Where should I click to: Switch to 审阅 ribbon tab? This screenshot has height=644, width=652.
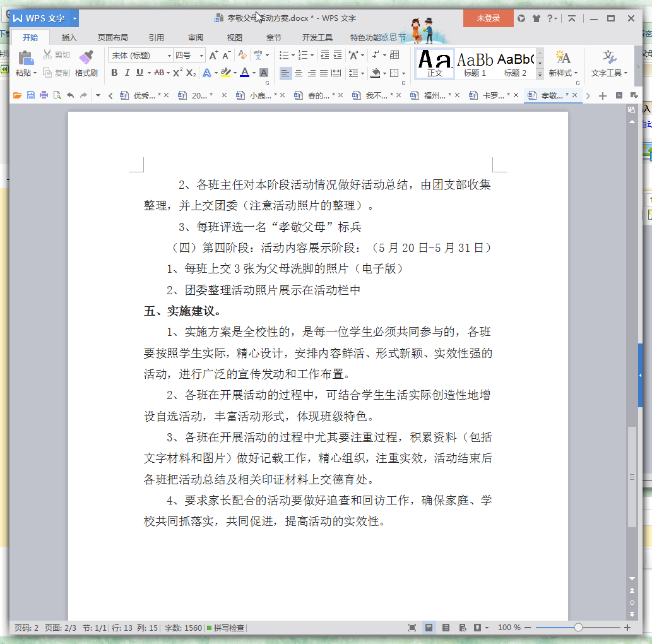pos(196,37)
